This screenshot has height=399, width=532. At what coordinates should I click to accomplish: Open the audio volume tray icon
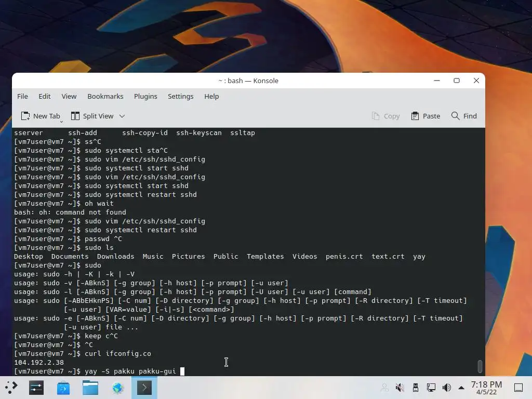click(x=446, y=388)
